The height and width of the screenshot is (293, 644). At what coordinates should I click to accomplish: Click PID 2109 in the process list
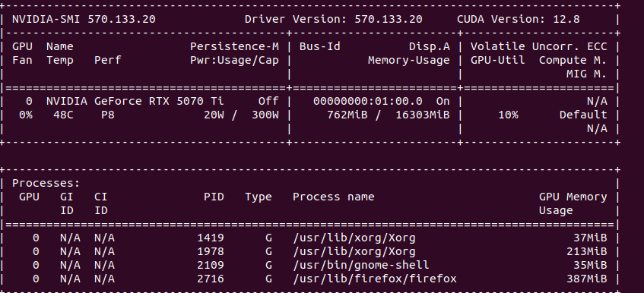[x=211, y=266]
